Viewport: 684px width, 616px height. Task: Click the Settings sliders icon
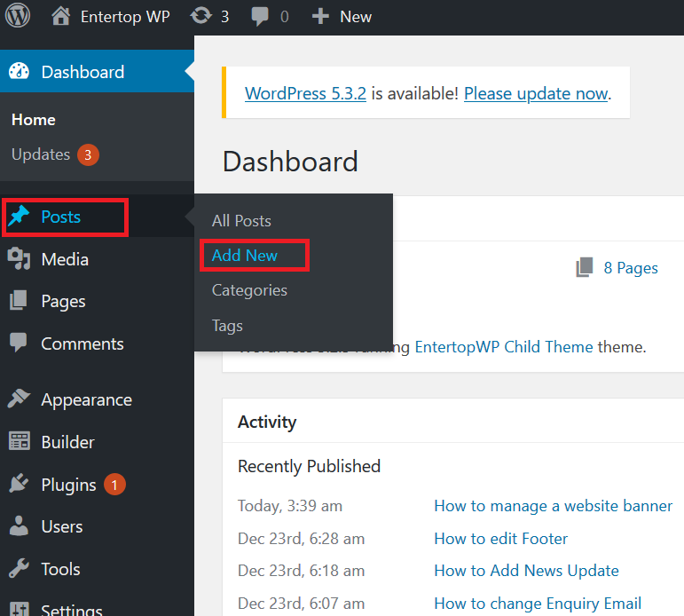click(20, 609)
